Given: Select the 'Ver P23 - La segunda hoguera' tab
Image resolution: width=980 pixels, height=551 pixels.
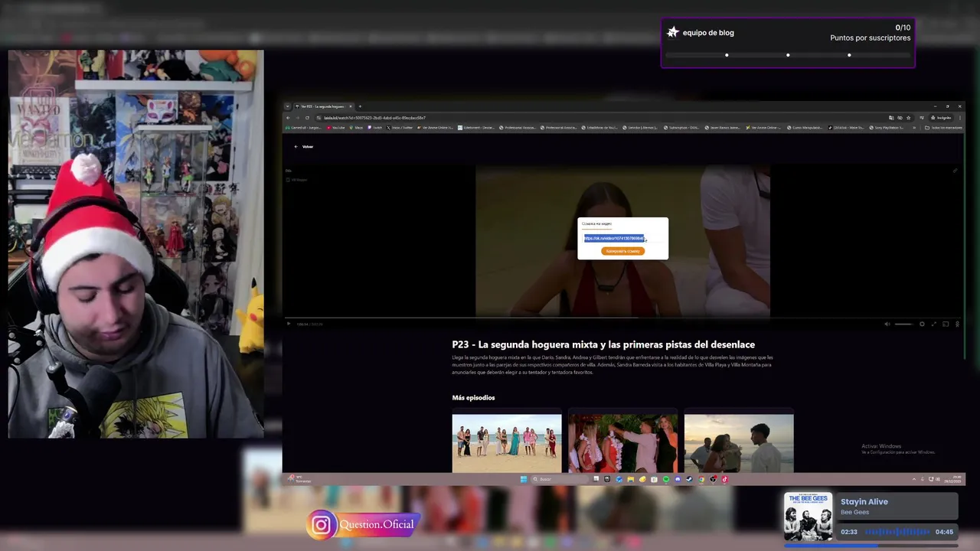Looking at the screenshot, I should click(x=322, y=106).
